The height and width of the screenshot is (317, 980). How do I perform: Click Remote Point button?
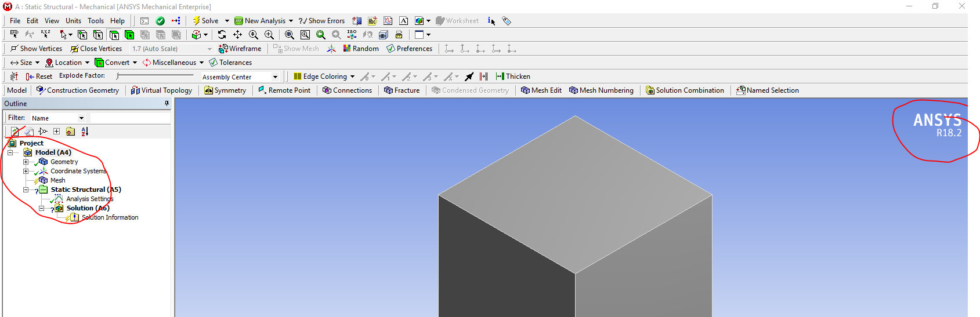(x=284, y=90)
